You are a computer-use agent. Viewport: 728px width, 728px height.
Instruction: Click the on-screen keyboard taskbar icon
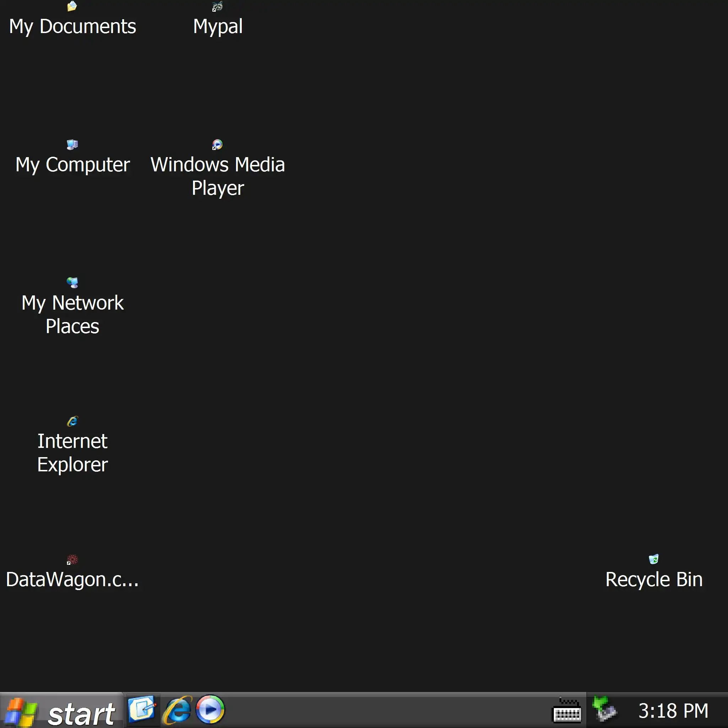pos(566,711)
